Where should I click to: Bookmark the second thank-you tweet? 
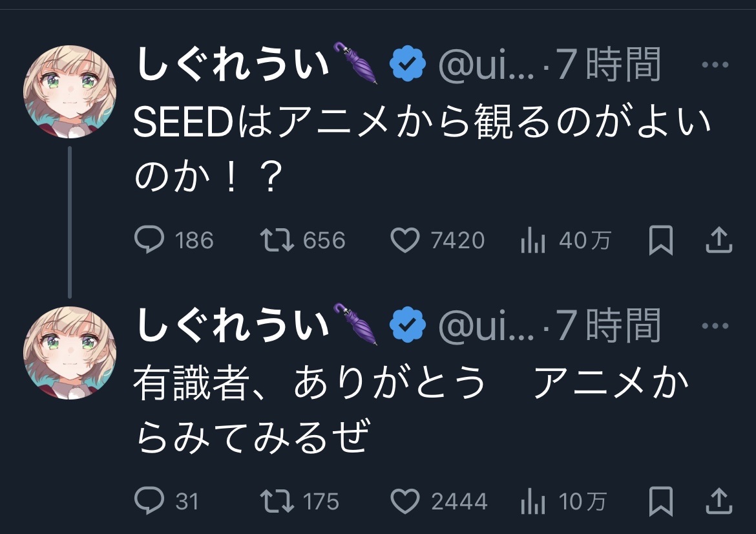tap(660, 501)
